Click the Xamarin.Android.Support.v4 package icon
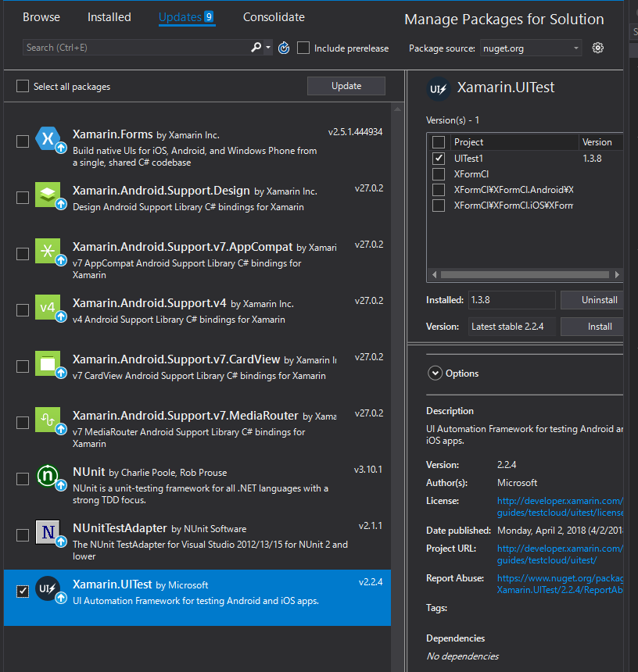 [48, 307]
